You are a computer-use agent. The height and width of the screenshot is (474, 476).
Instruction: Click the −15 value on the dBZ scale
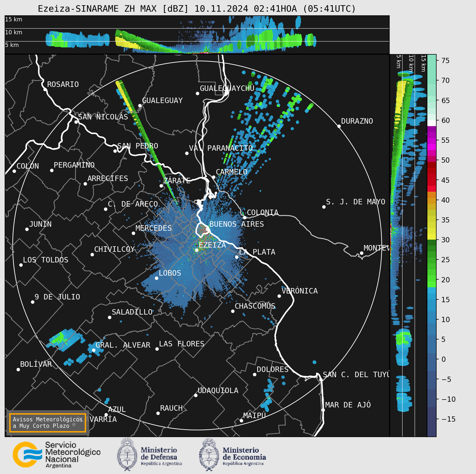(448, 419)
